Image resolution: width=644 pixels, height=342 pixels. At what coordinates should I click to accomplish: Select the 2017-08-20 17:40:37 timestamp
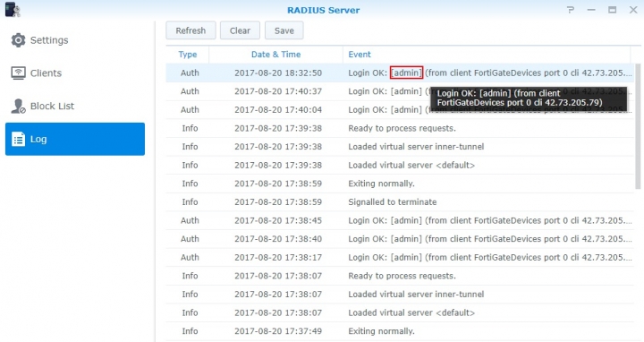(x=278, y=91)
